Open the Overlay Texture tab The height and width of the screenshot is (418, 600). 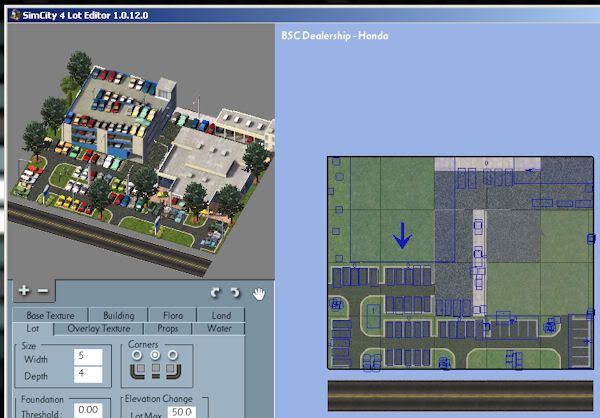click(99, 329)
